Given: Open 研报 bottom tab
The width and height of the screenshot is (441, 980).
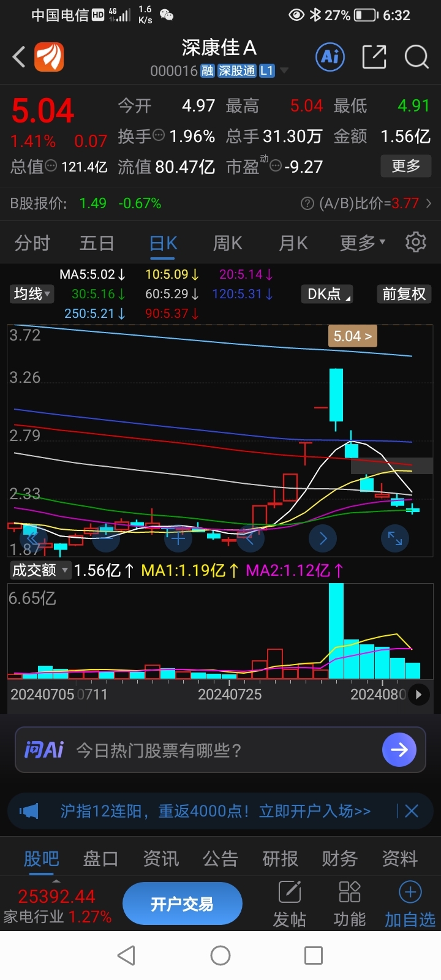Looking at the screenshot, I should 280,859.
